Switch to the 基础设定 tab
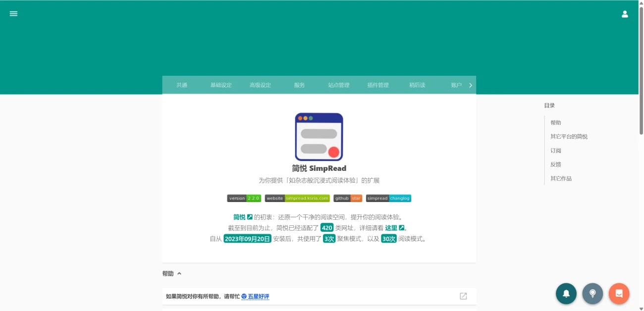 pyautogui.click(x=221, y=85)
